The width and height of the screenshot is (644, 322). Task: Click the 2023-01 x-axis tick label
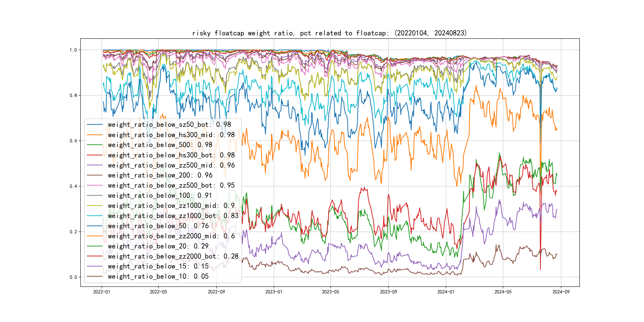[274, 292]
